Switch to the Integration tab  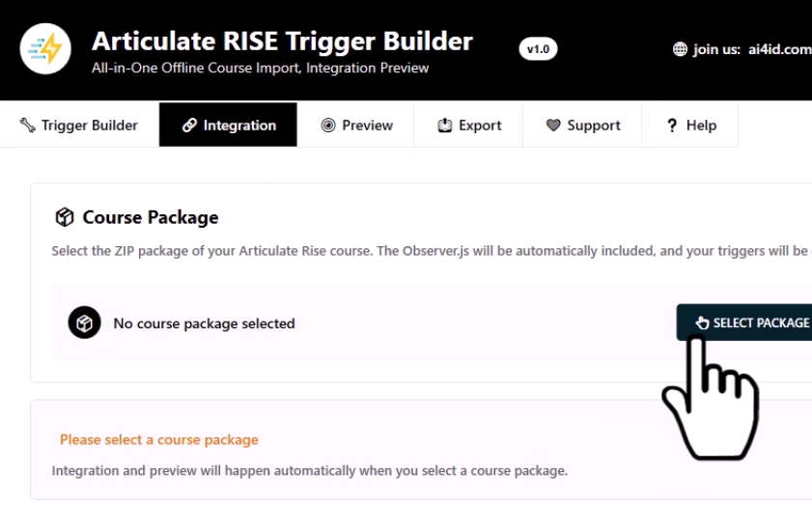click(229, 126)
